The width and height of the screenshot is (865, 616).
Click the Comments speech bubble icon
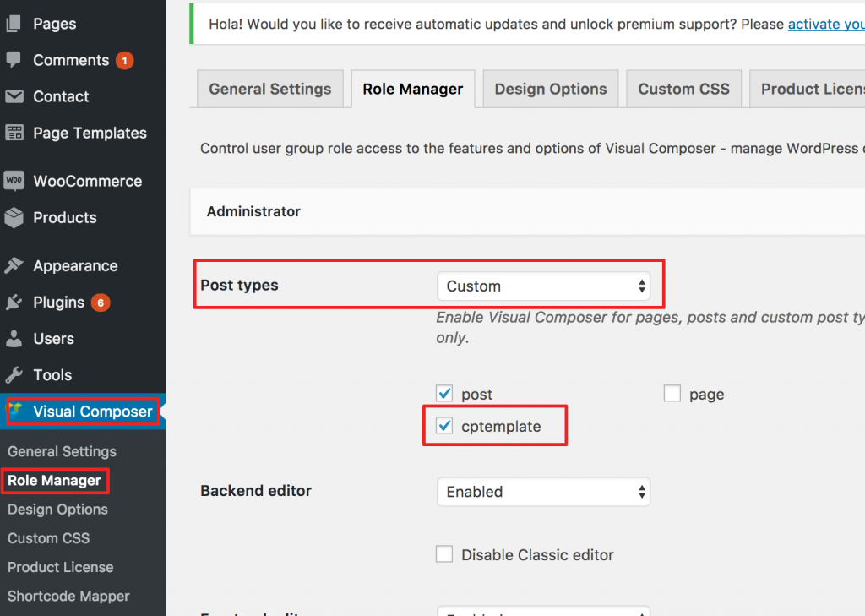[14, 60]
